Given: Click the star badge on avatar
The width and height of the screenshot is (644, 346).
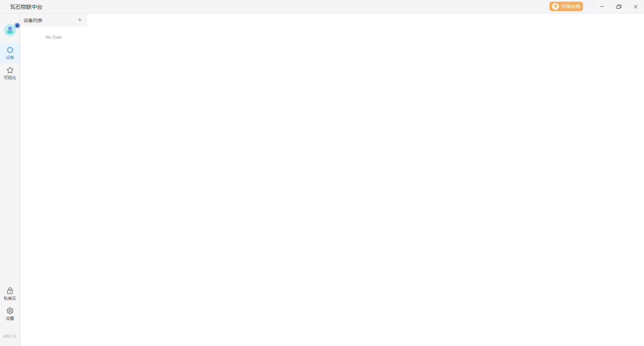Looking at the screenshot, I should coord(17,25).
